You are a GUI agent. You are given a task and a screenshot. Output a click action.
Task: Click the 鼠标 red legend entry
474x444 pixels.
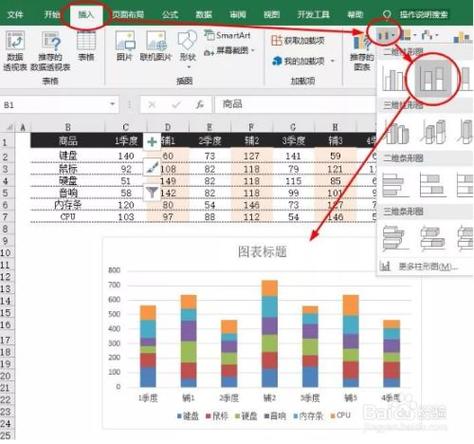(217, 416)
